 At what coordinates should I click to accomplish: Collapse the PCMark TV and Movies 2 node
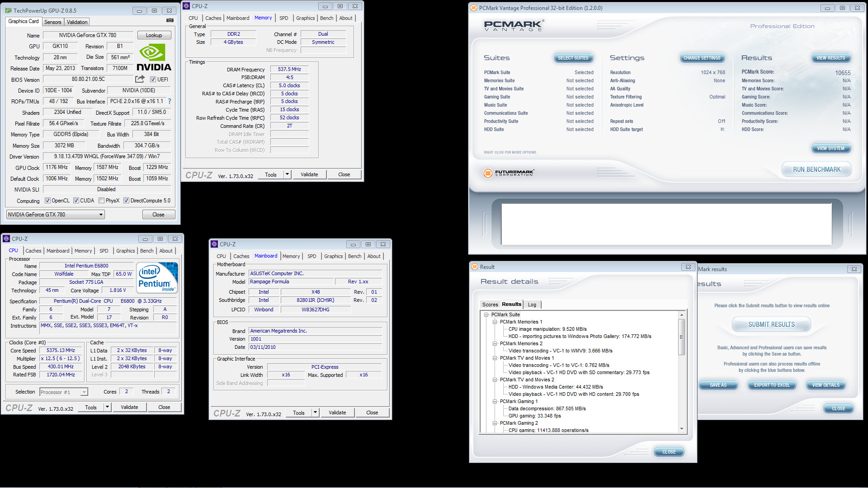coord(495,380)
